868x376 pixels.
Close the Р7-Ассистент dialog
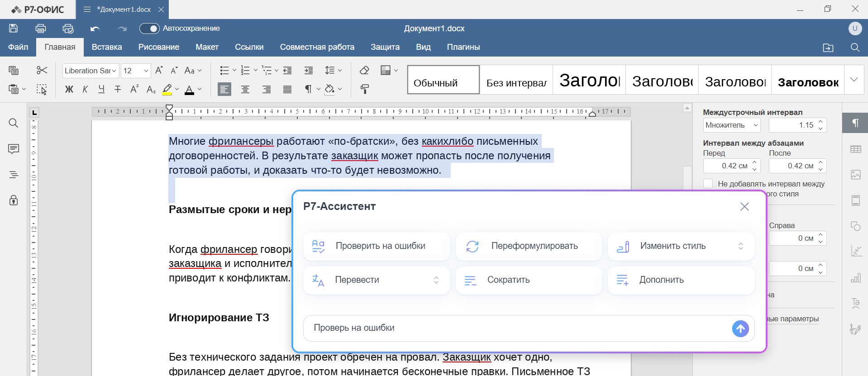744,207
